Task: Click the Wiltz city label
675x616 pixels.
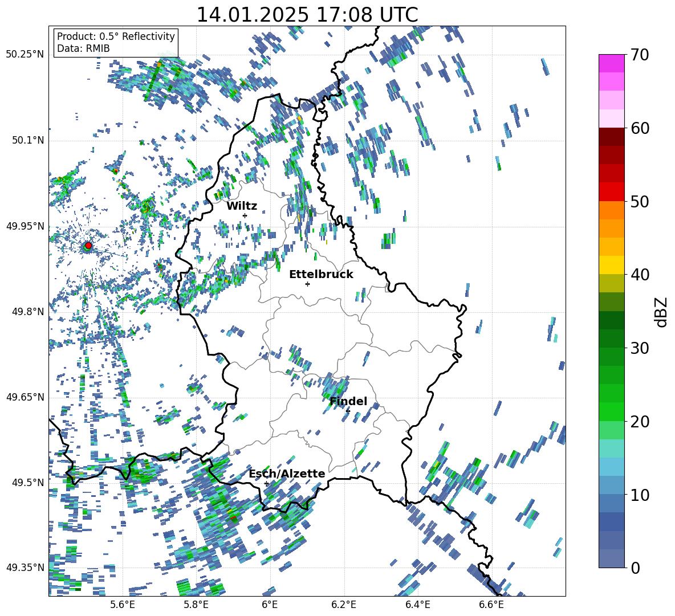Action: tap(242, 206)
